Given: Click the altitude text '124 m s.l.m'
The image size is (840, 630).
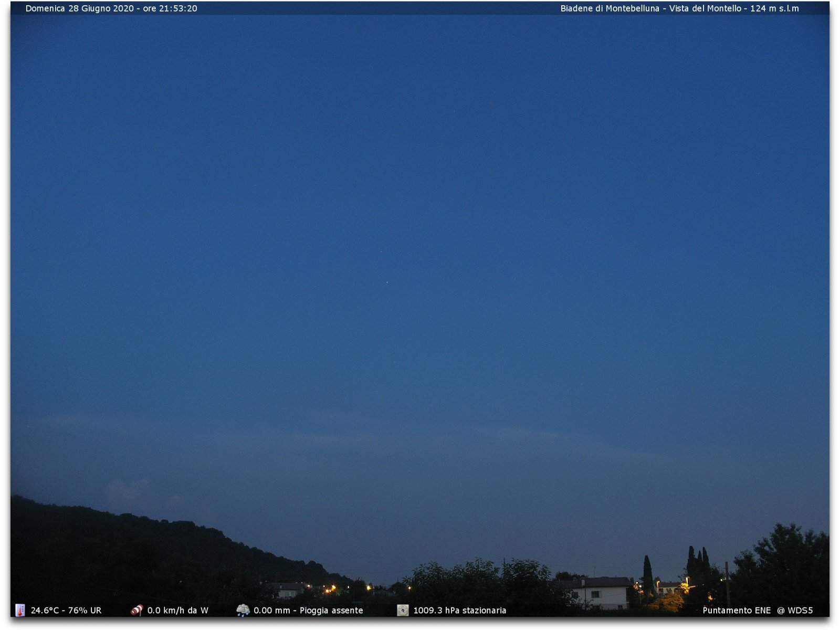Looking at the screenshot, I should click(774, 8).
